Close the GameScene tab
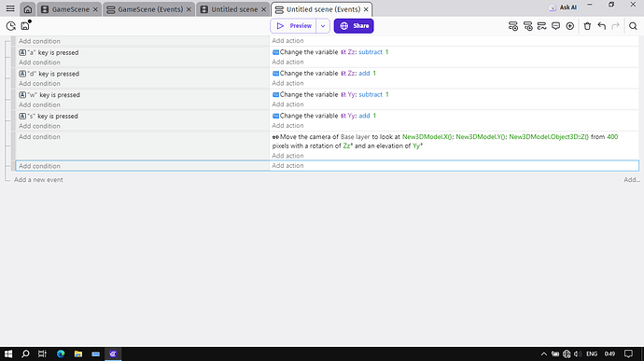Image resolution: width=644 pixels, height=361 pixels. click(x=95, y=9)
